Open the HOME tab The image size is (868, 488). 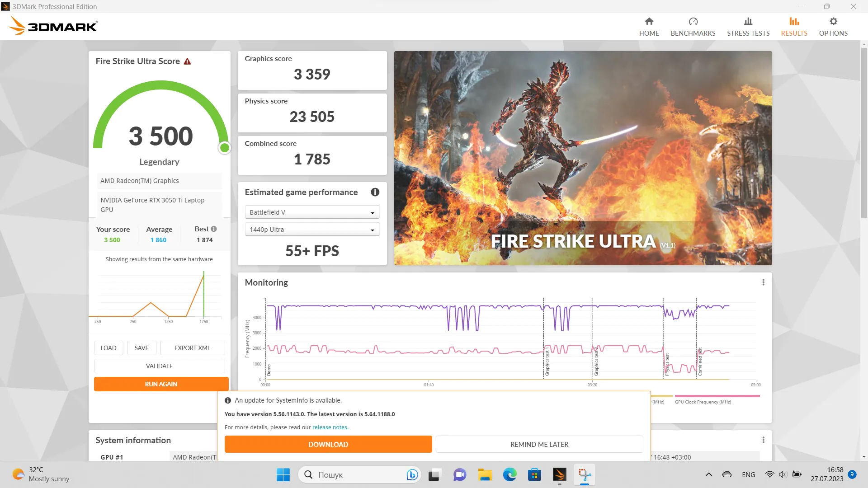(x=649, y=27)
